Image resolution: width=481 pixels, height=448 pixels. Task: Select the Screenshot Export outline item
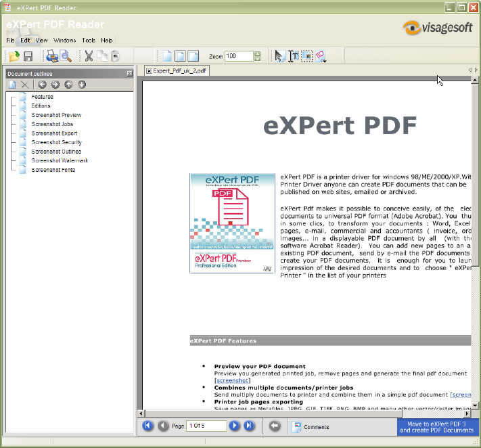coord(55,133)
